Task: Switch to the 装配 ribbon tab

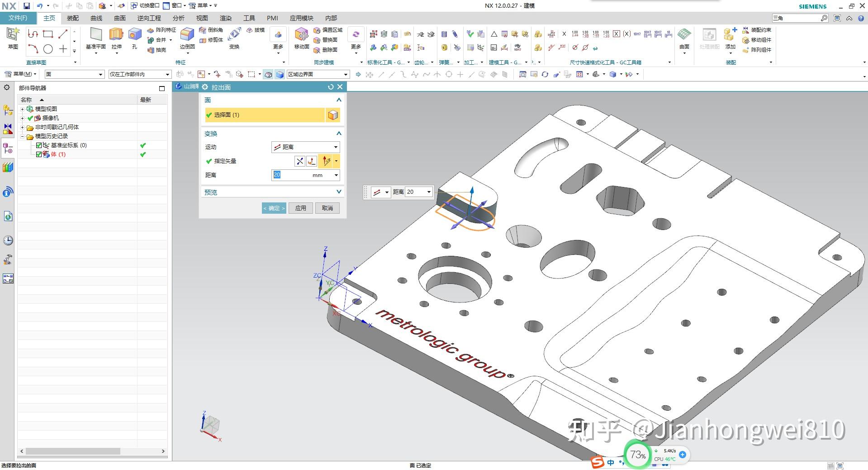Action: pyautogui.click(x=73, y=18)
